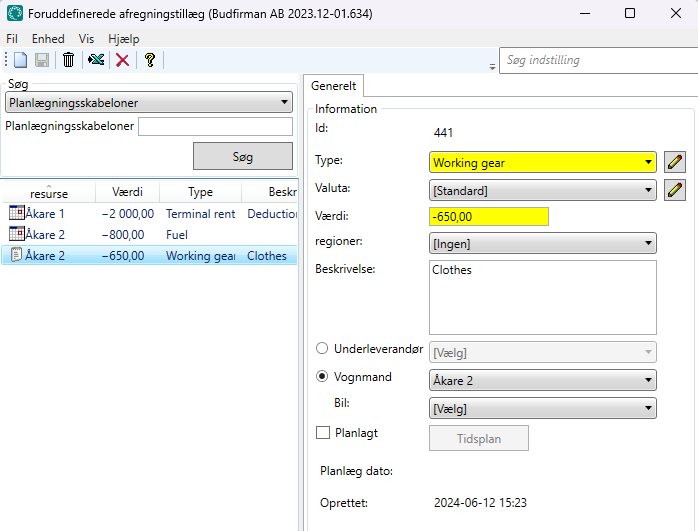Viewport: 698px width, 531px height.
Task: Open the Planlægningsskabeloner search dropdown
Action: [148, 102]
